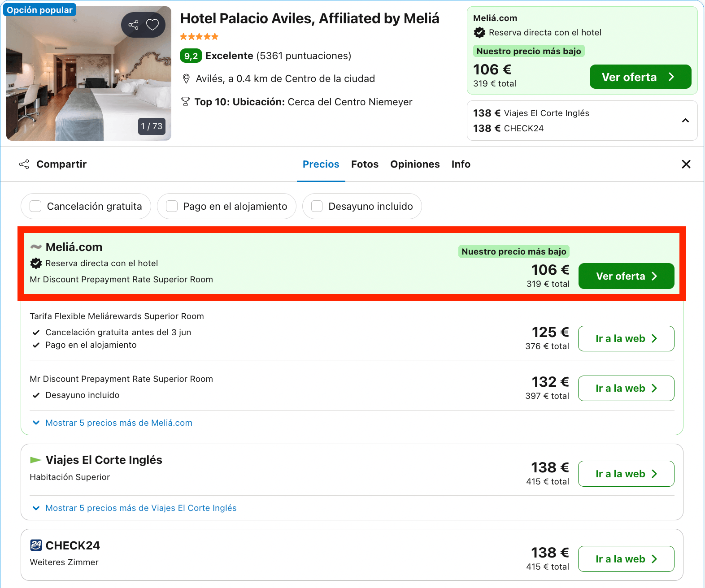This screenshot has height=588, width=705.
Task: Select the Info tab
Action: (x=461, y=164)
